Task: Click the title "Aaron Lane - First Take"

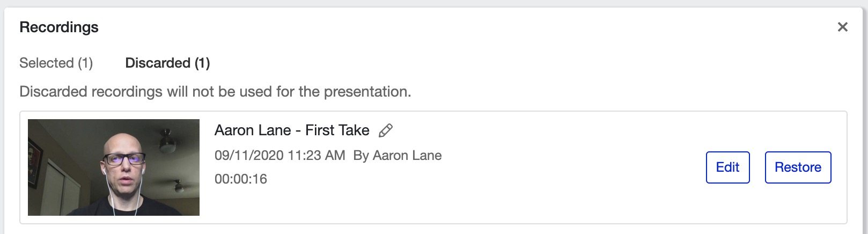Action: [292, 130]
